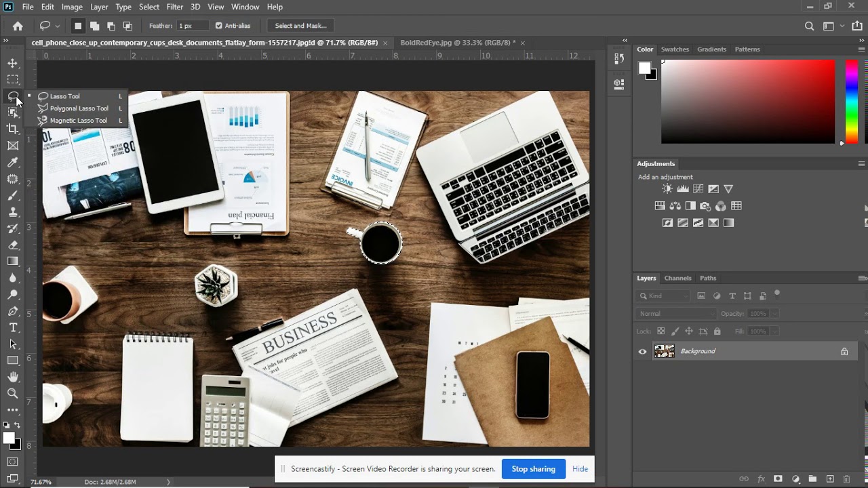Select the Hand tool

(13, 377)
